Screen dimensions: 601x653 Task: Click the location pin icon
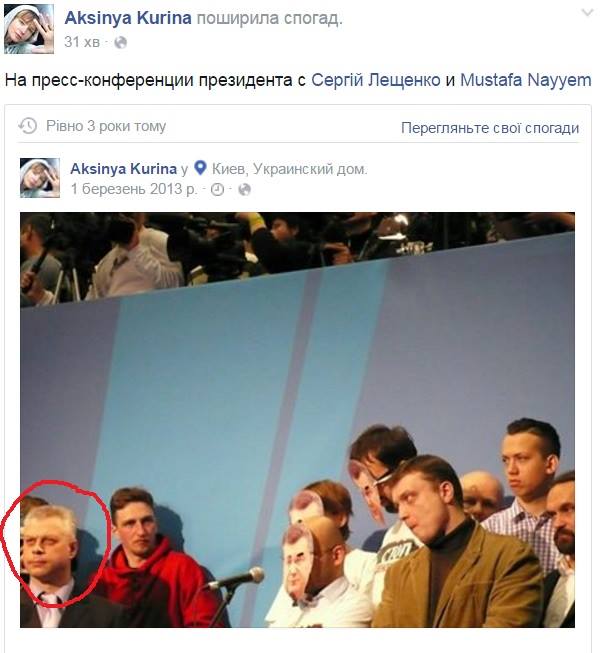[200, 168]
